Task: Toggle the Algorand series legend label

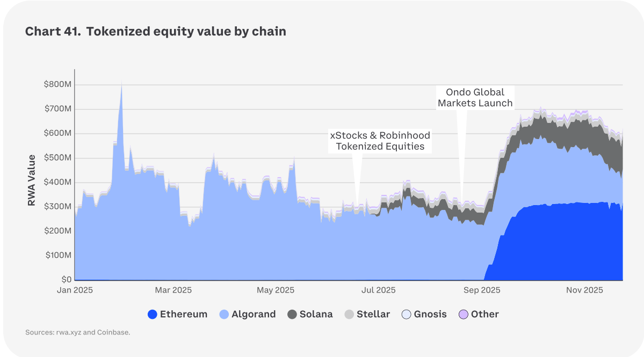Action: point(253,315)
